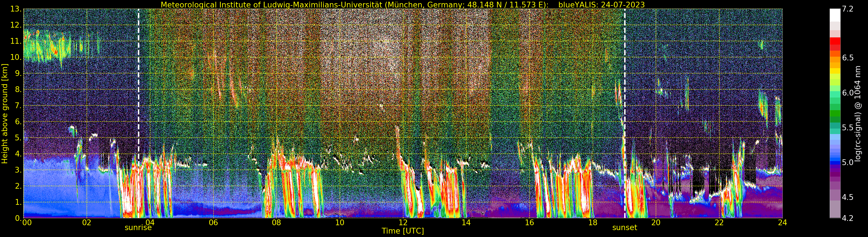Click the height axis tick '8.'
This screenshot has width=868, height=237.
click(18, 89)
